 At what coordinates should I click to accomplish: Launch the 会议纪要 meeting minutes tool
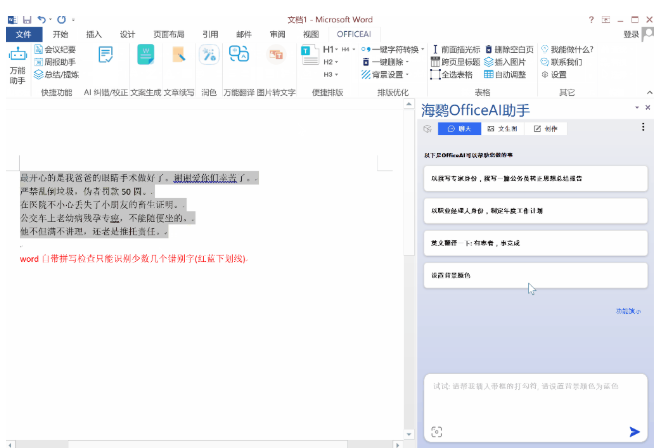tap(55, 50)
